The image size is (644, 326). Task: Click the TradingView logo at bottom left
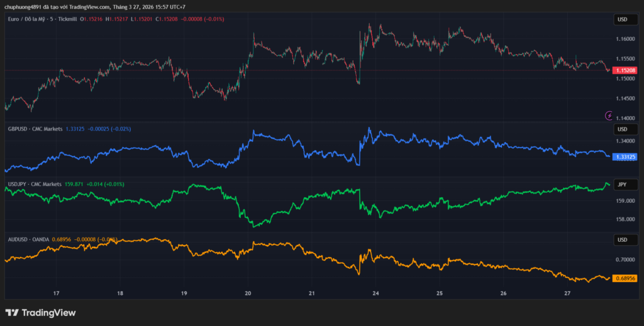40,312
